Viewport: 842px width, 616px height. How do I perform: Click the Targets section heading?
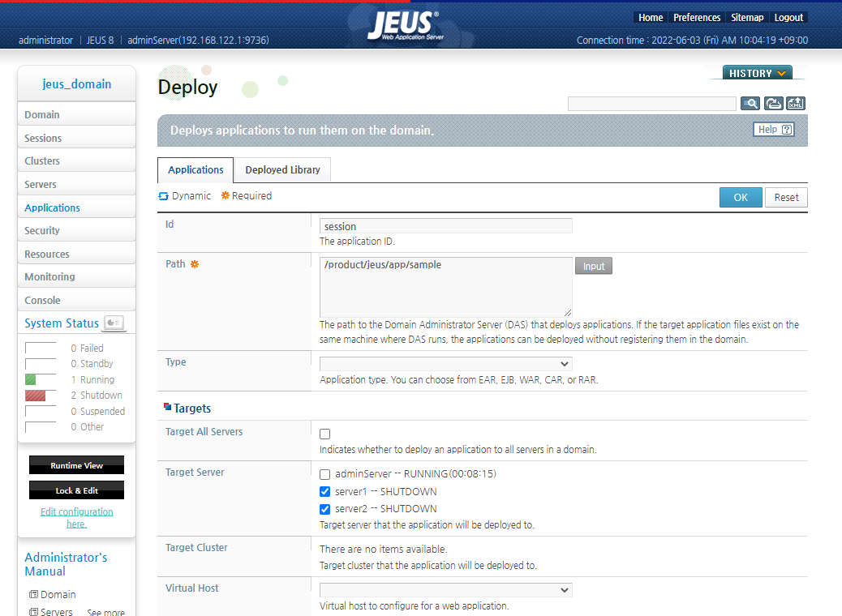192,409
